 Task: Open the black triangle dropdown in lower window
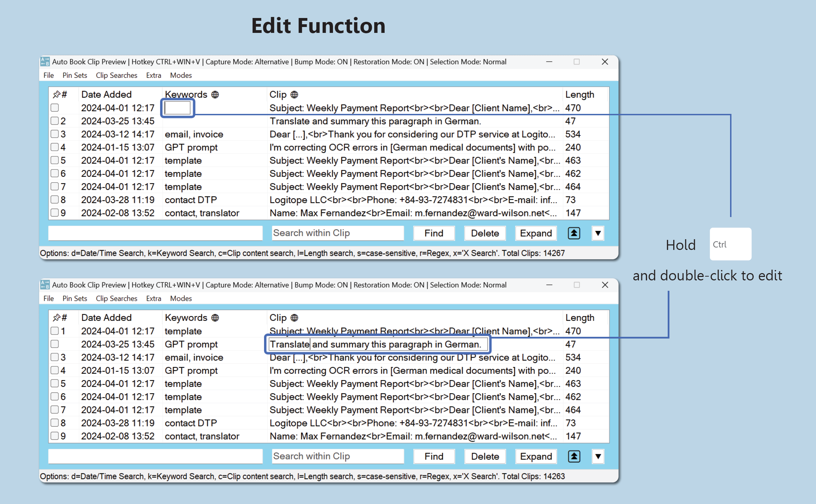(x=598, y=457)
